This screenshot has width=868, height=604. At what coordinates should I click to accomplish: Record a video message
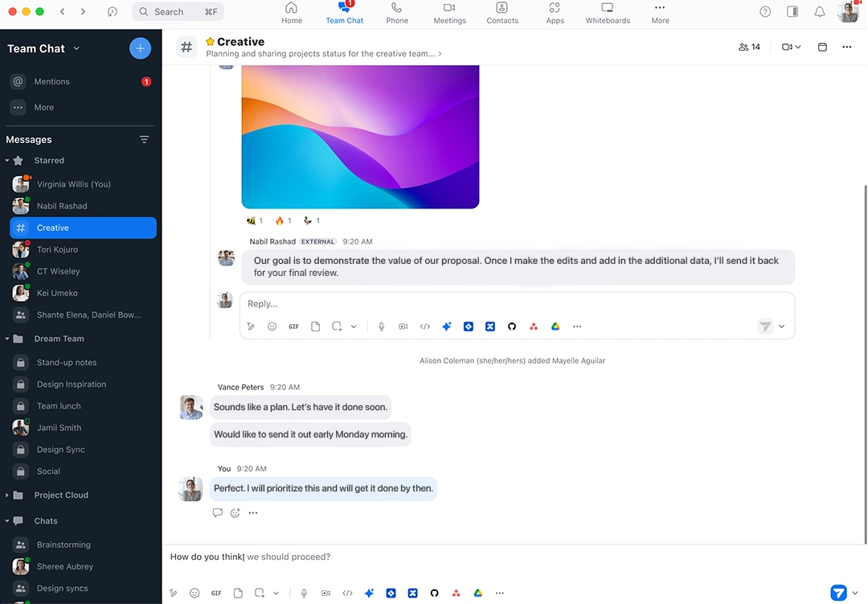[x=325, y=593]
